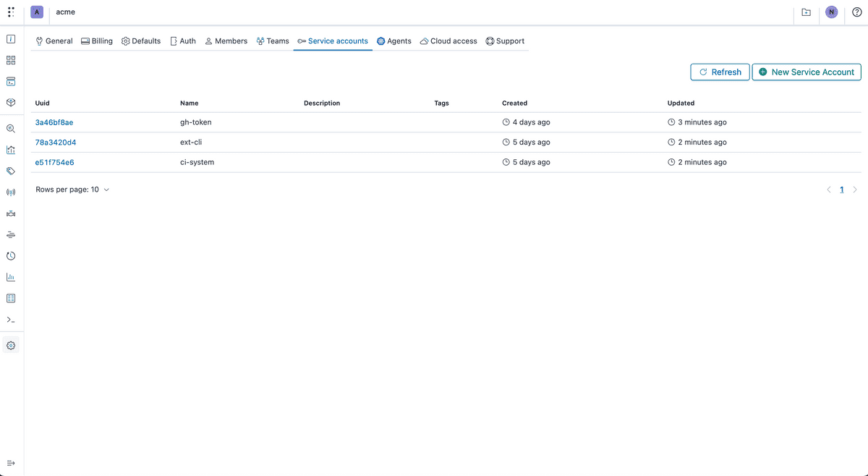Open the horizontal filter lines icon in the sidebar
This screenshot has width=868, height=476.
[11, 234]
